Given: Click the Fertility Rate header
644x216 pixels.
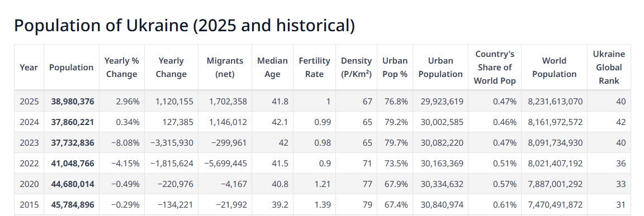Looking at the screenshot, I should pos(315,67).
